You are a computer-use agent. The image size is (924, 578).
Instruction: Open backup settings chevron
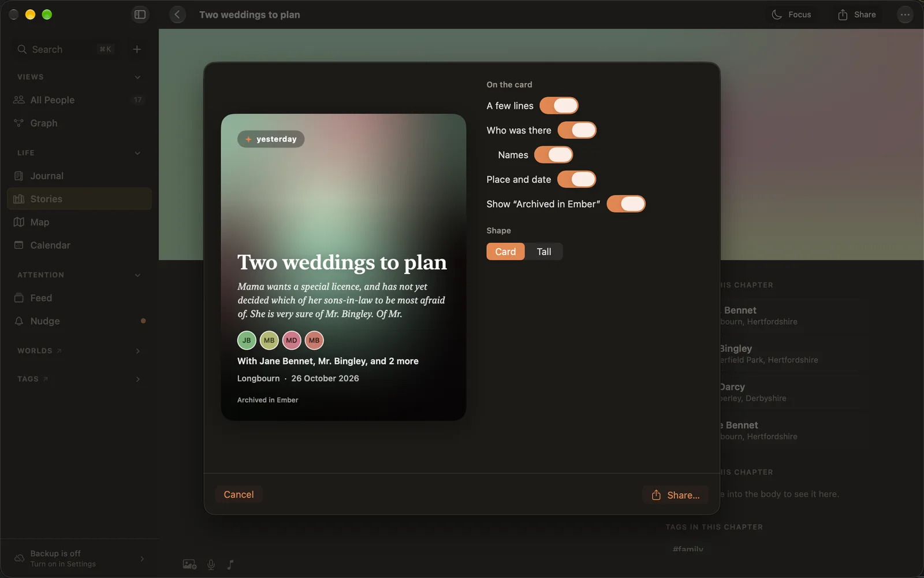tap(142, 558)
